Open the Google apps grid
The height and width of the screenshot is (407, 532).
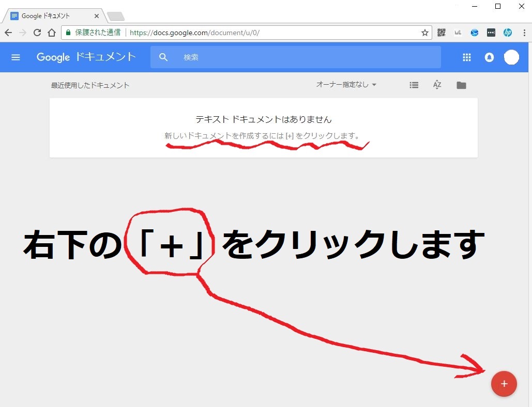click(x=467, y=57)
